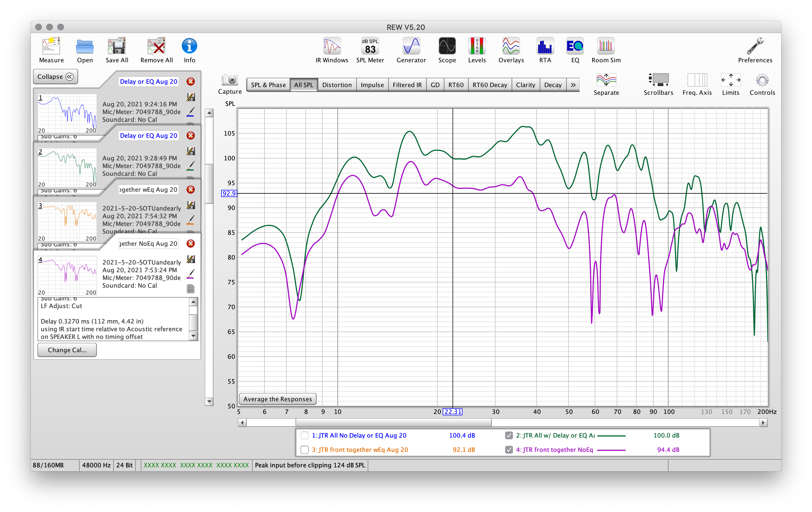Click notes icon on measurement 4
Image resolution: width=812 pixels, height=512 pixels.
point(191,289)
